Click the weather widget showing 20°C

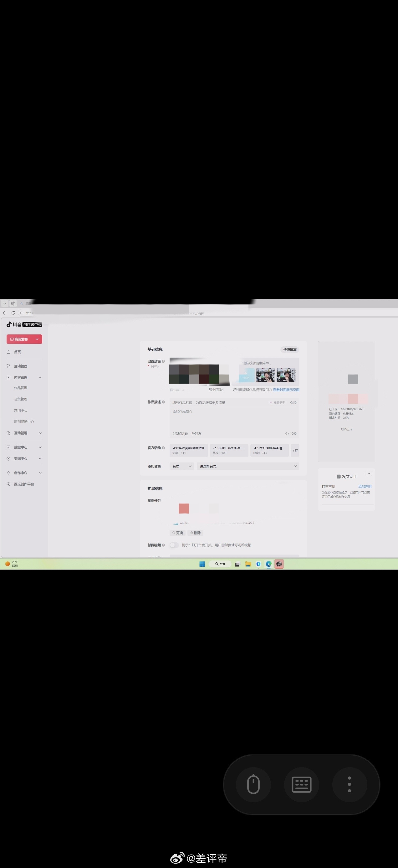point(12,564)
